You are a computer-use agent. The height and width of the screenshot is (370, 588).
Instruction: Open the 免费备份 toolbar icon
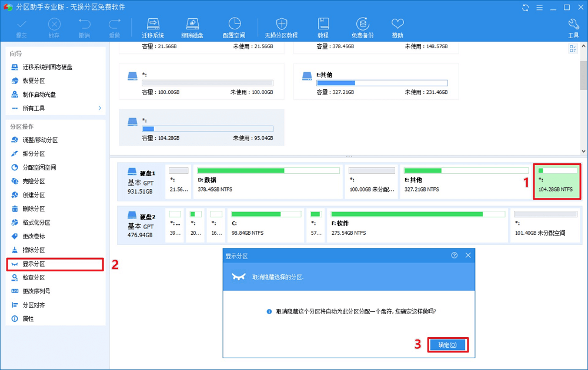(362, 24)
